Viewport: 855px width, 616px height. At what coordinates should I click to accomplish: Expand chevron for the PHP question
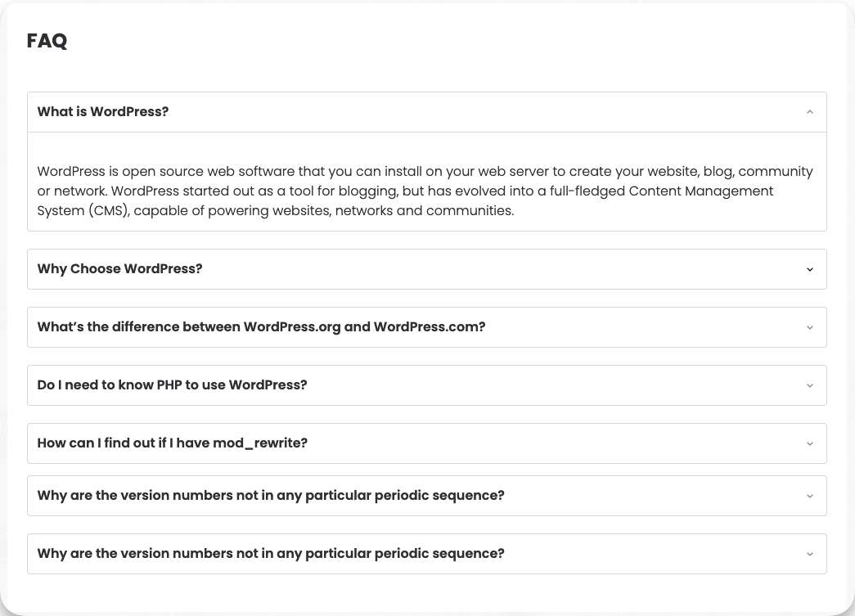809,385
